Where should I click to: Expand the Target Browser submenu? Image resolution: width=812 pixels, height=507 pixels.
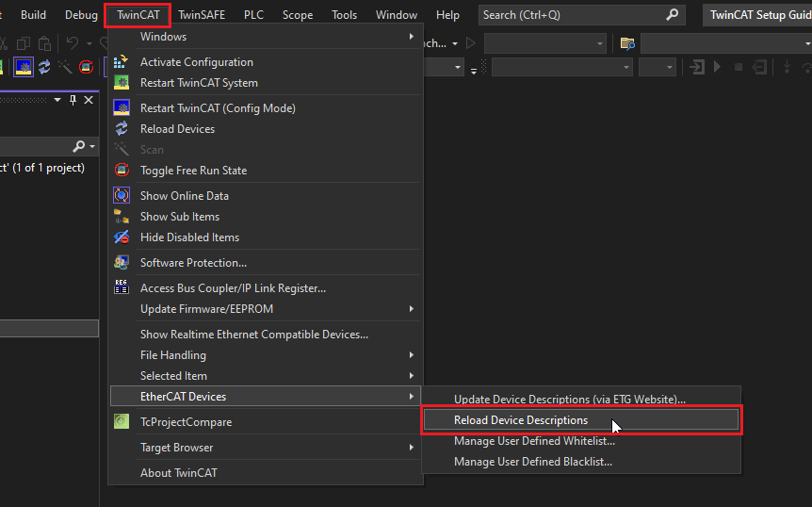click(x=265, y=447)
